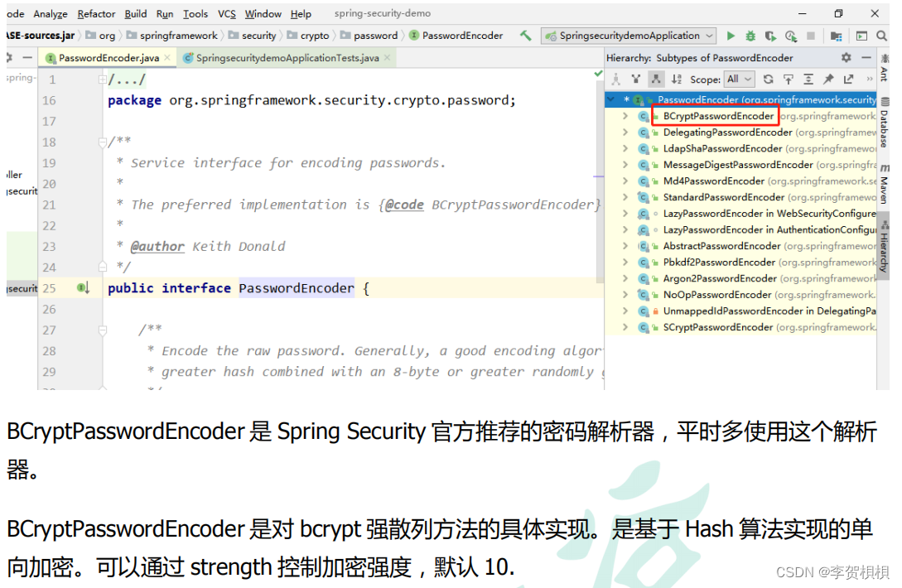
Task: Click the Build Project hammer icon
Action: pyautogui.click(x=525, y=36)
